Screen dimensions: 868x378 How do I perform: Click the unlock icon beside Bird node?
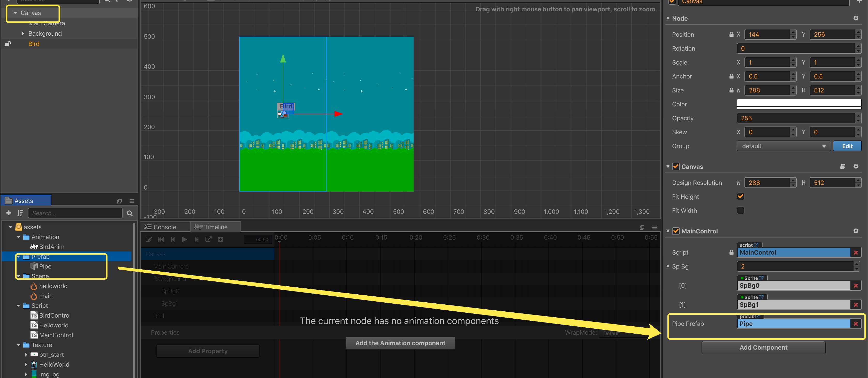click(x=8, y=44)
